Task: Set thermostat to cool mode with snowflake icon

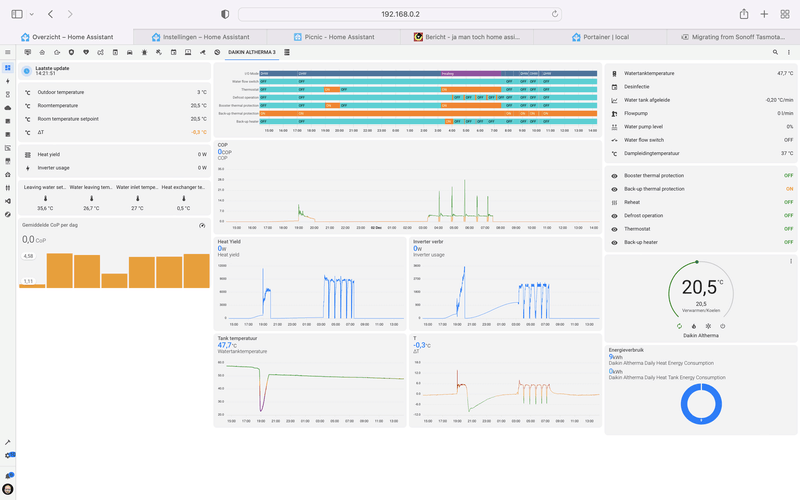Action: [x=708, y=326]
